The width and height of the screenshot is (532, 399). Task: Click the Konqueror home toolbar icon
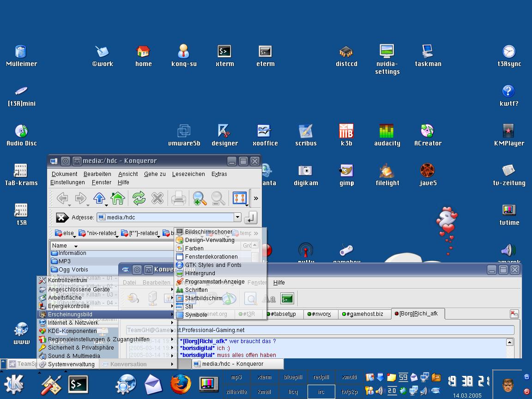(118, 199)
